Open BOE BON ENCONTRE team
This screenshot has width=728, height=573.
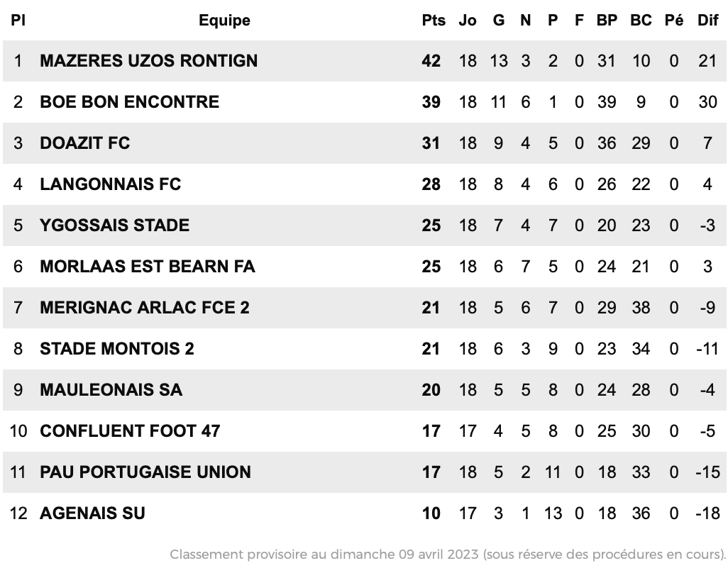130,102
